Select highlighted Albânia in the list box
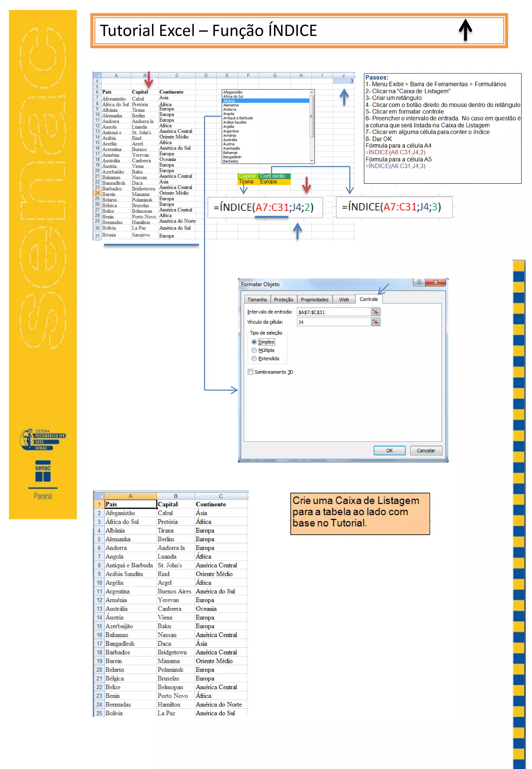 click(266, 101)
